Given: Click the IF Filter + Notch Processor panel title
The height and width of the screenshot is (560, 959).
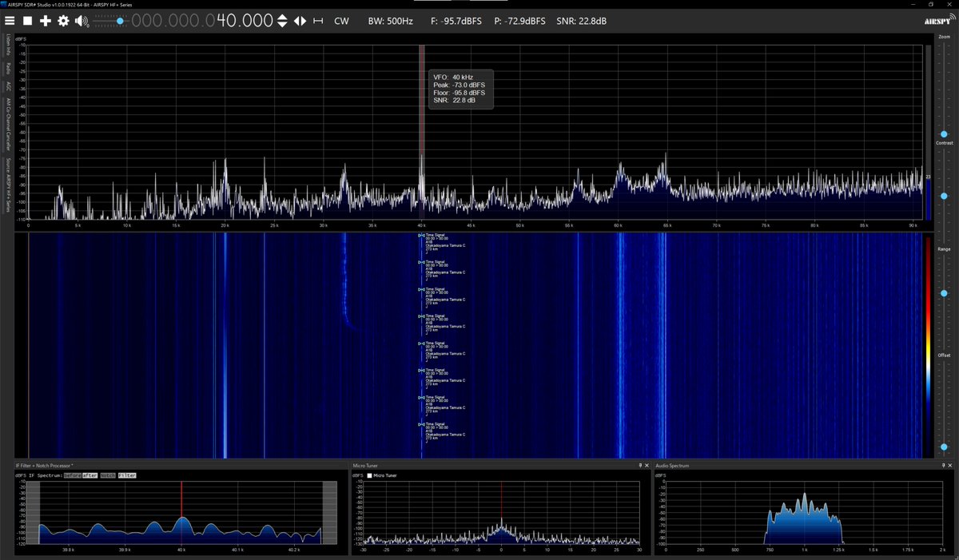Looking at the screenshot, I should pos(44,465).
